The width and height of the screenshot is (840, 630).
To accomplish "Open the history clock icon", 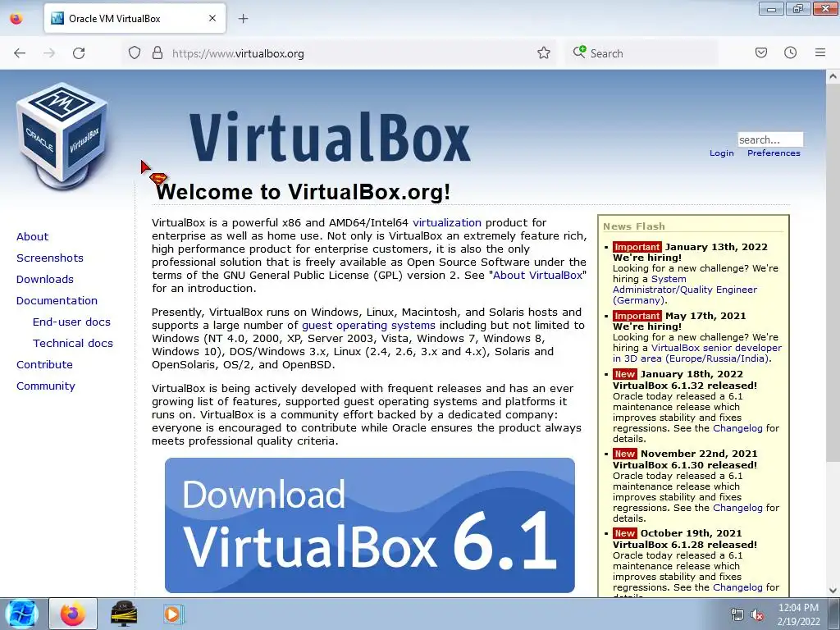I will coord(790,53).
